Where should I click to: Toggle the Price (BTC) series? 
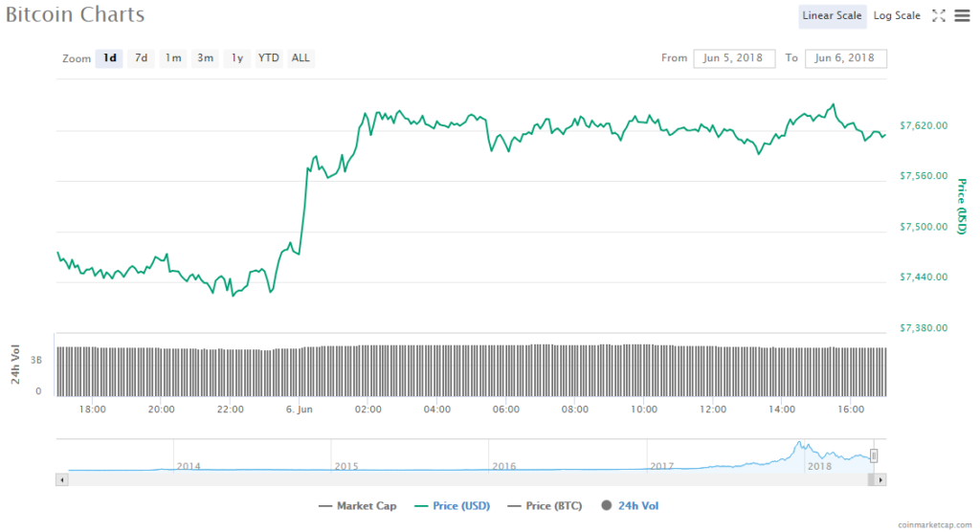(546, 506)
